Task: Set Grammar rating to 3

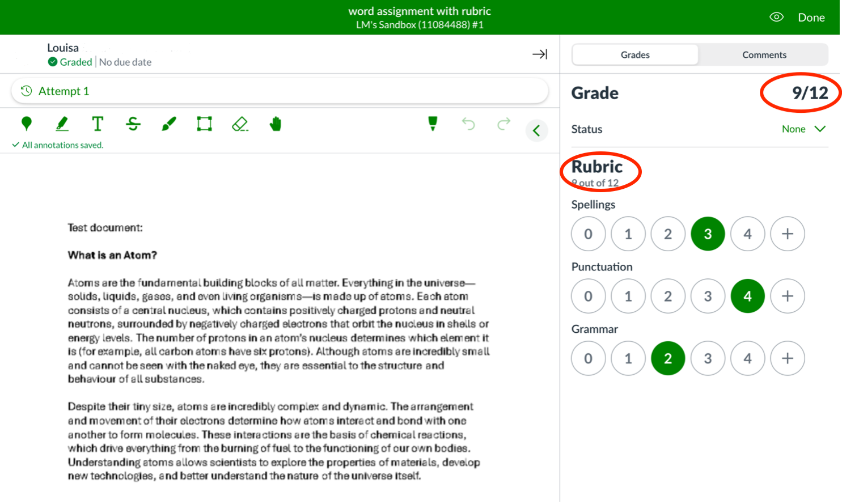Action: click(x=708, y=358)
